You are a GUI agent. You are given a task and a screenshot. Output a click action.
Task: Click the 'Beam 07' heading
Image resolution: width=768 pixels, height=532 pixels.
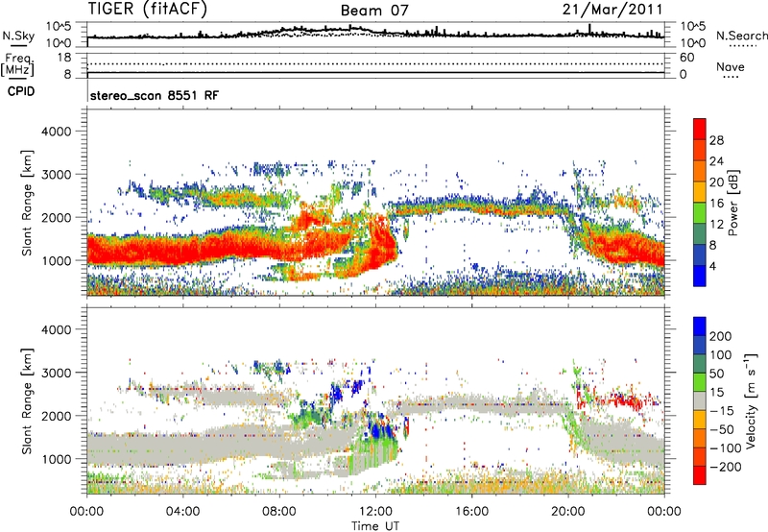374,11
